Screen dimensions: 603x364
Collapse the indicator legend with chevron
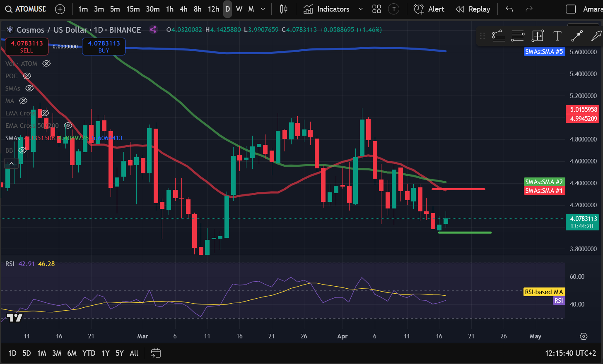click(12, 164)
